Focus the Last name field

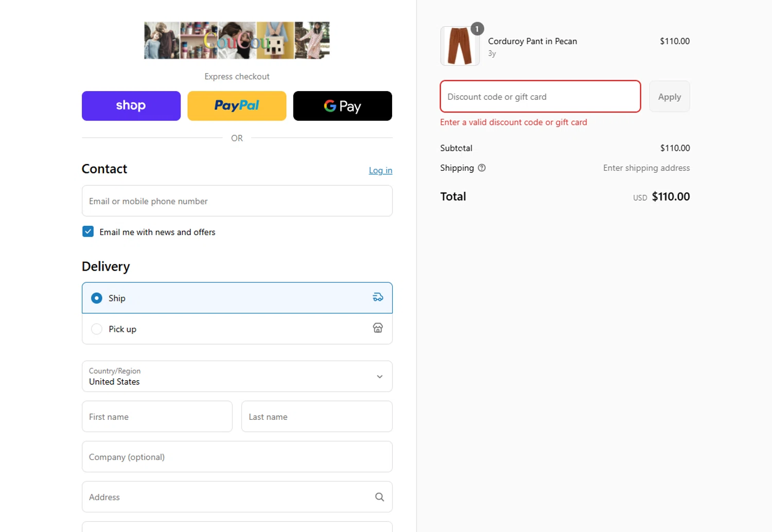coord(317,416)
